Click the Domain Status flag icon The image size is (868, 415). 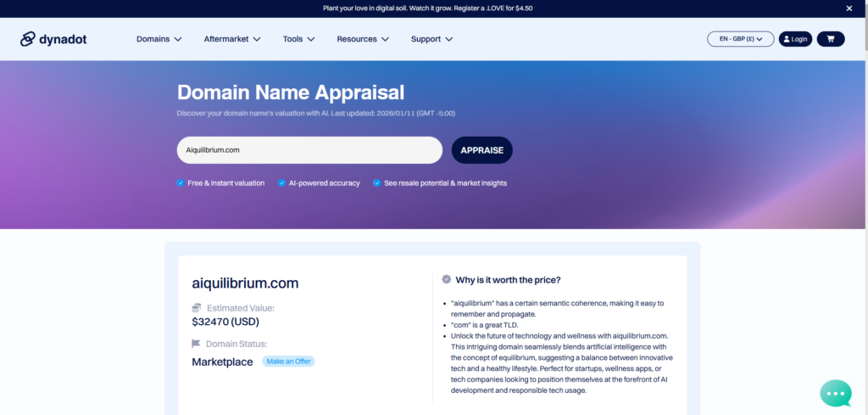[x=197, y=344]
